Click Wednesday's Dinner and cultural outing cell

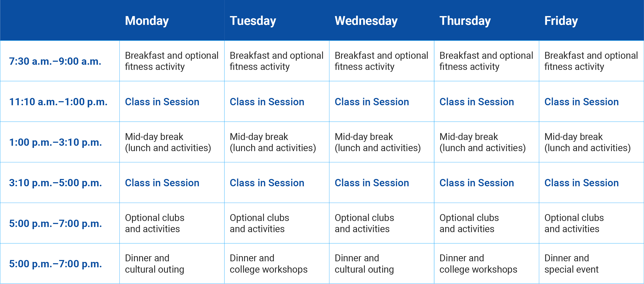coord(364,264)
